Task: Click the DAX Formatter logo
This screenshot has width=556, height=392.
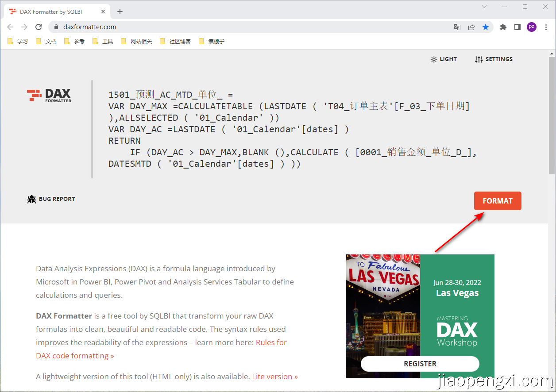Action: pos(49,95)
